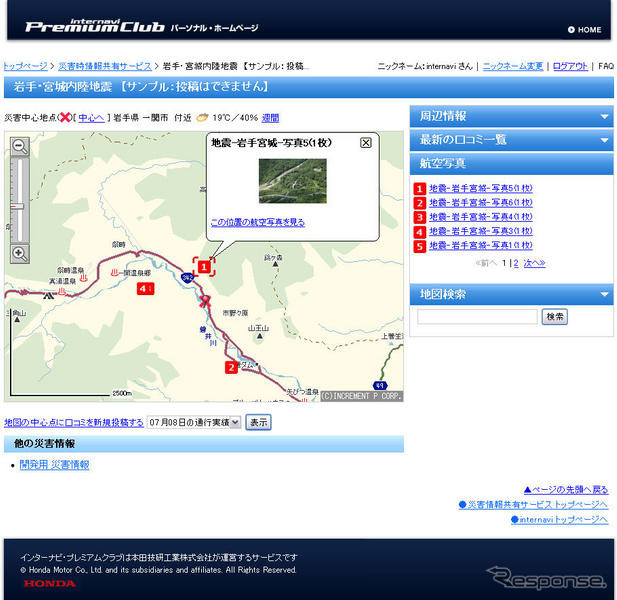Click the ログアウト link
Image resolution: width=617 pixels, height=600 pixels.
coord(570,66)
